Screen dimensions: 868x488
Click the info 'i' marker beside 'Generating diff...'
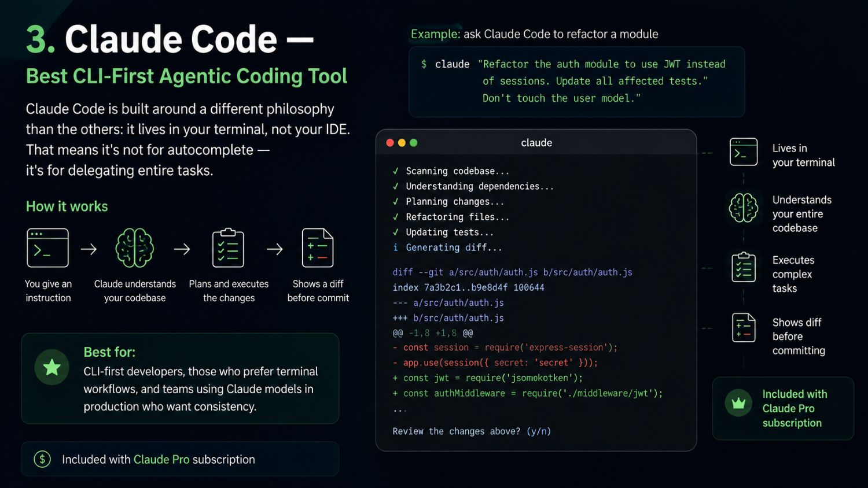(395, 247)
